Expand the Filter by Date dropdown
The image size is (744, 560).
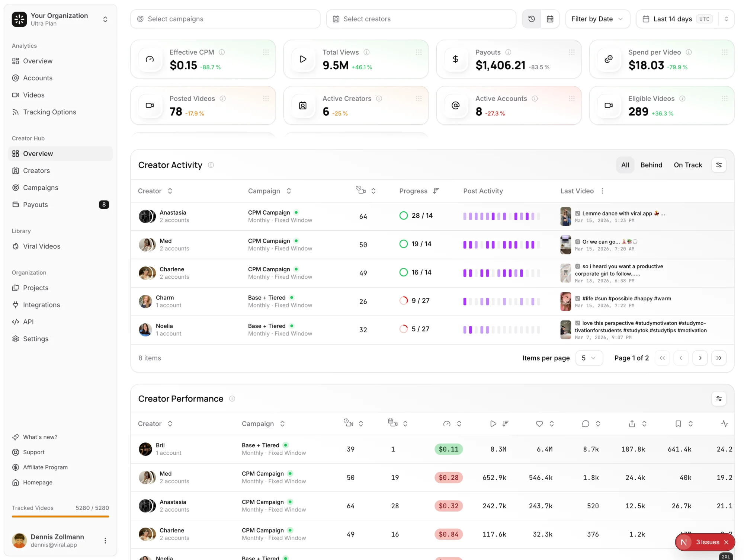click(597, 19)
